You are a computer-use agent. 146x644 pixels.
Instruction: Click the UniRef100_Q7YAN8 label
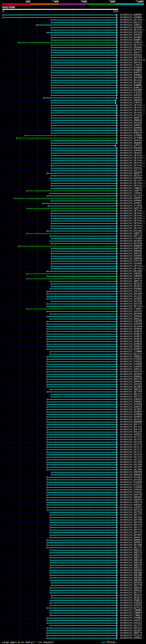click(x=131, y=138)
